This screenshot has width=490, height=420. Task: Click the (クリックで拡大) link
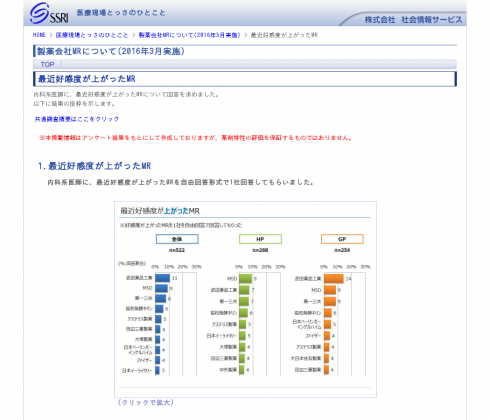[146, 402]
